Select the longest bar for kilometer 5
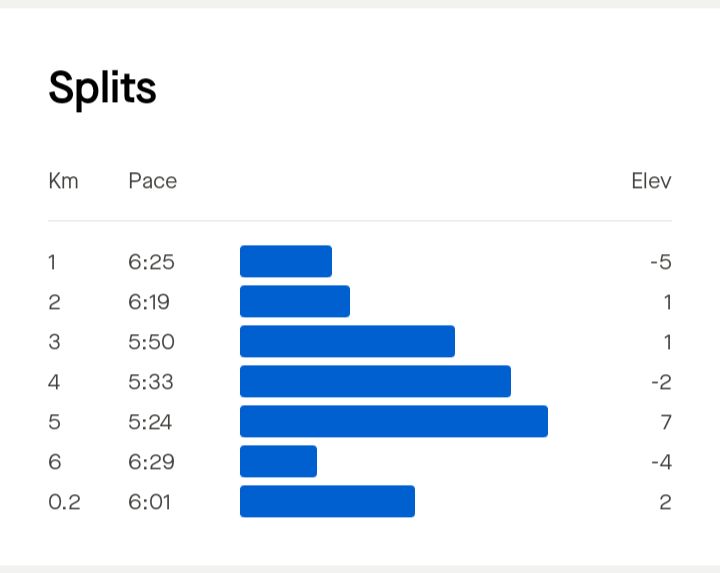The width and height of the screenshot is (720, 573). (394, 421)
